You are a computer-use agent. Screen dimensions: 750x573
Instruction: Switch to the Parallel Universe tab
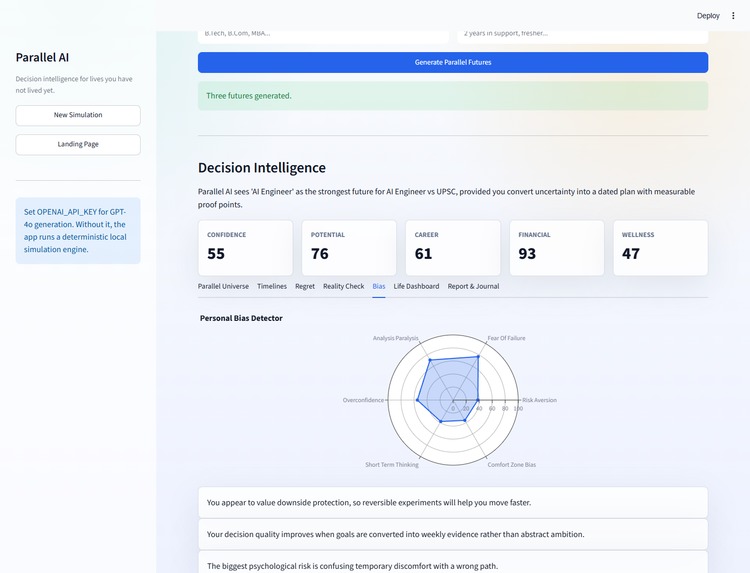pos(223,286)
